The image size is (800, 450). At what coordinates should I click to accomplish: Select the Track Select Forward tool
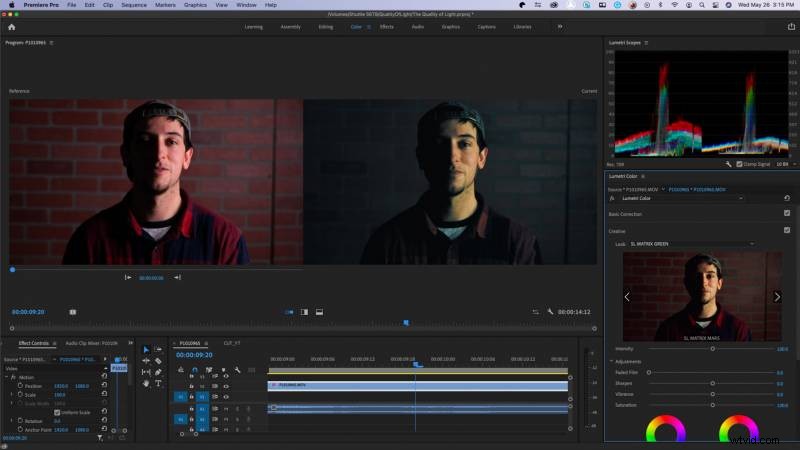point(158,349)
